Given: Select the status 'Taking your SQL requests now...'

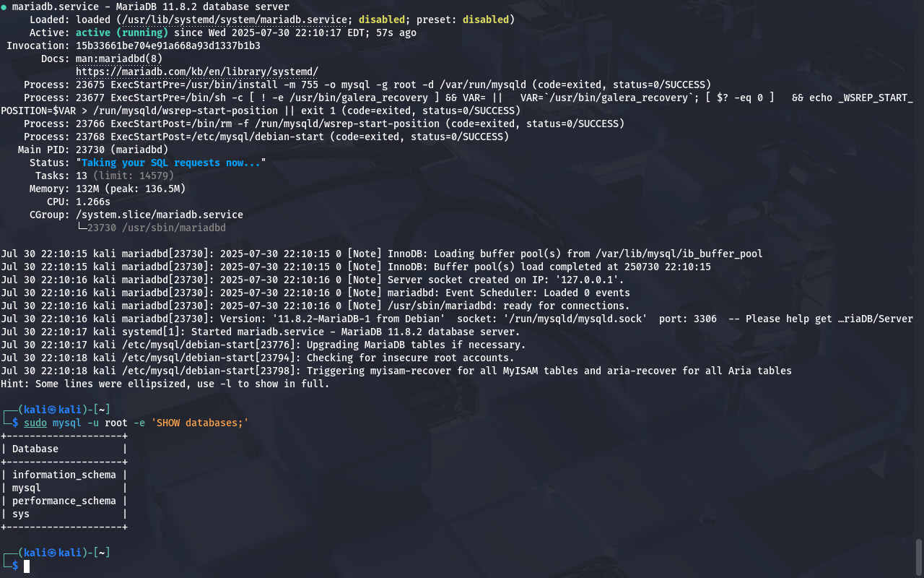Looking at the screenshot, I should coord(171,163).
